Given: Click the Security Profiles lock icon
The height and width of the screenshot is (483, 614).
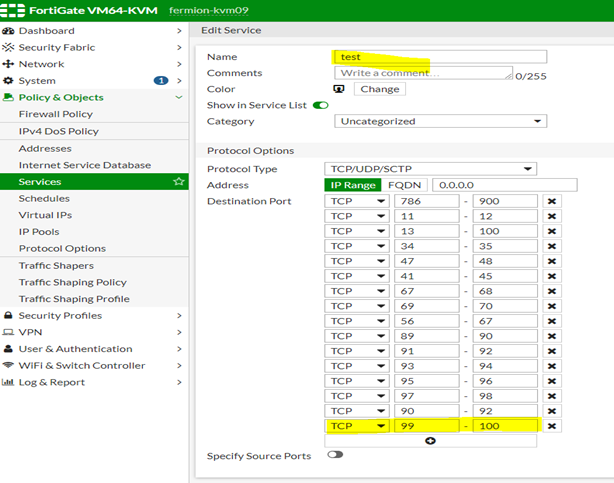Looking at the screenshot, I should pyautogui.click(x=9, y=316).
